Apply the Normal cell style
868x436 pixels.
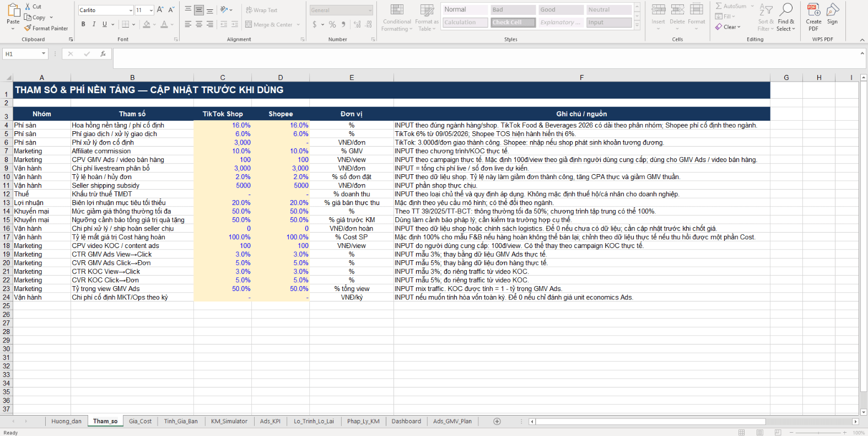coord(465,10)
